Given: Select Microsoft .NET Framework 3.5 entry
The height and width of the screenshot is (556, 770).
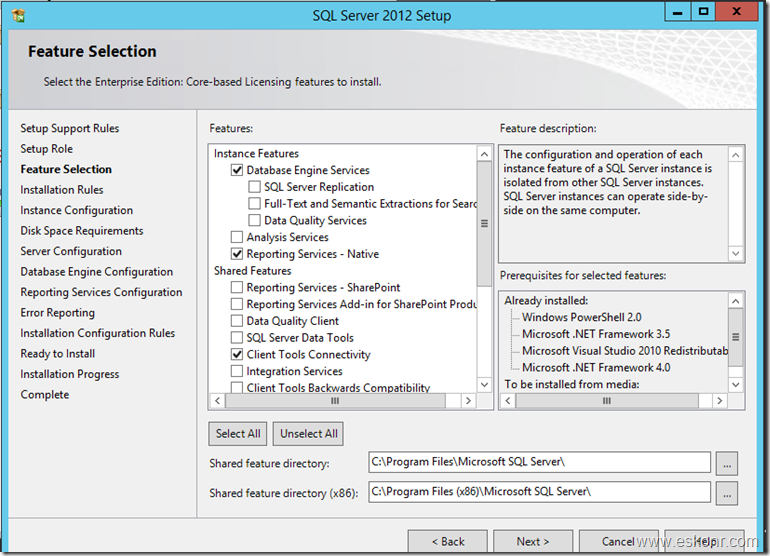Looking at the screenshot, I should click(596, 334).
